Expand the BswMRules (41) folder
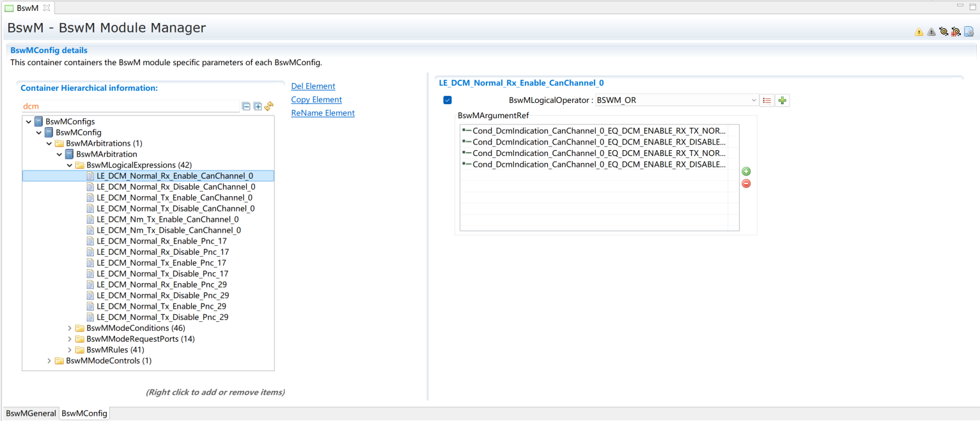The image size is (980, 421). pyautogui.click(x=70, y=350)
